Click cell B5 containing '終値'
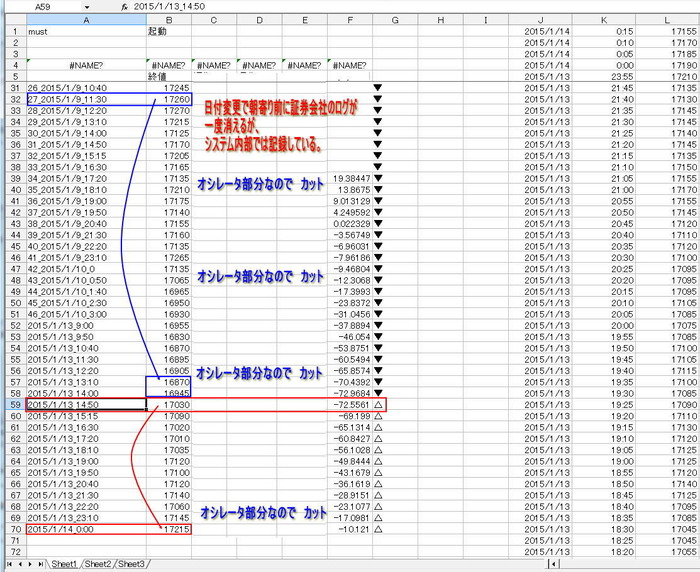 (169, 77)
